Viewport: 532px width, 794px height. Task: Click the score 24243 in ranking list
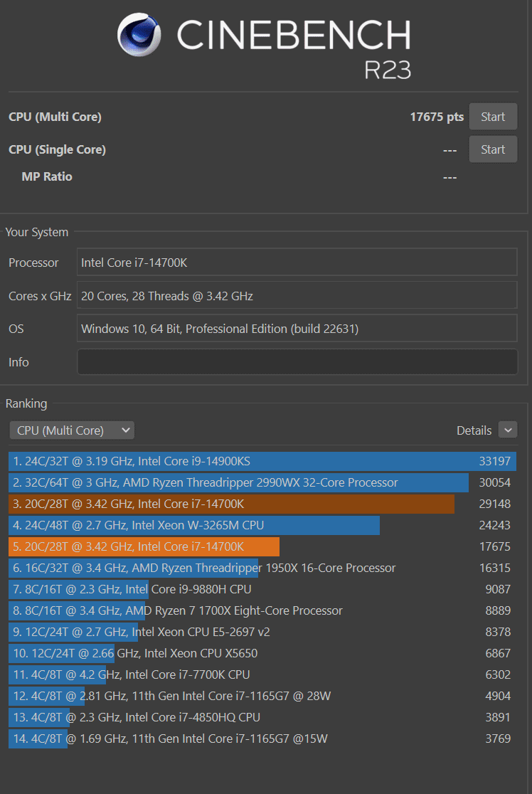tap(494, 525)
